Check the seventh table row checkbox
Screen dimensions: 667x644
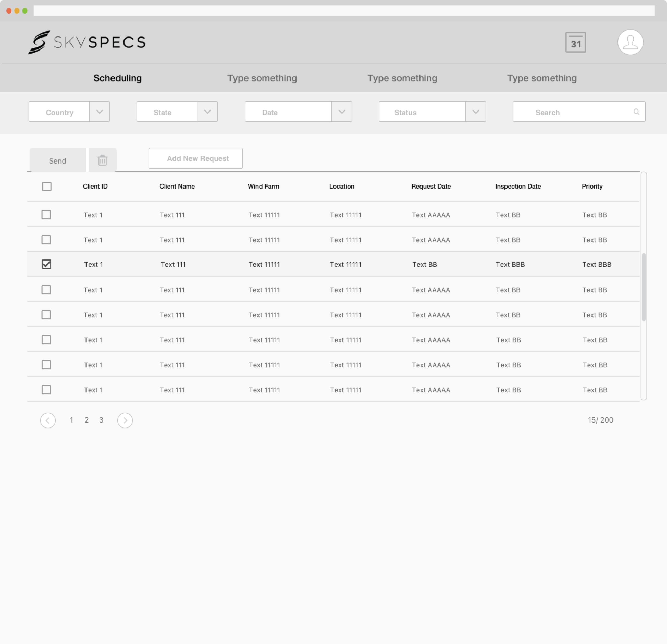[46, 365]
